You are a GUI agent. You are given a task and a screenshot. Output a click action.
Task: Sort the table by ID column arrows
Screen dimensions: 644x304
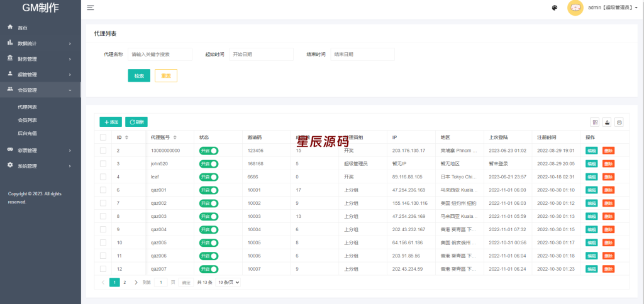pos(126,138)
